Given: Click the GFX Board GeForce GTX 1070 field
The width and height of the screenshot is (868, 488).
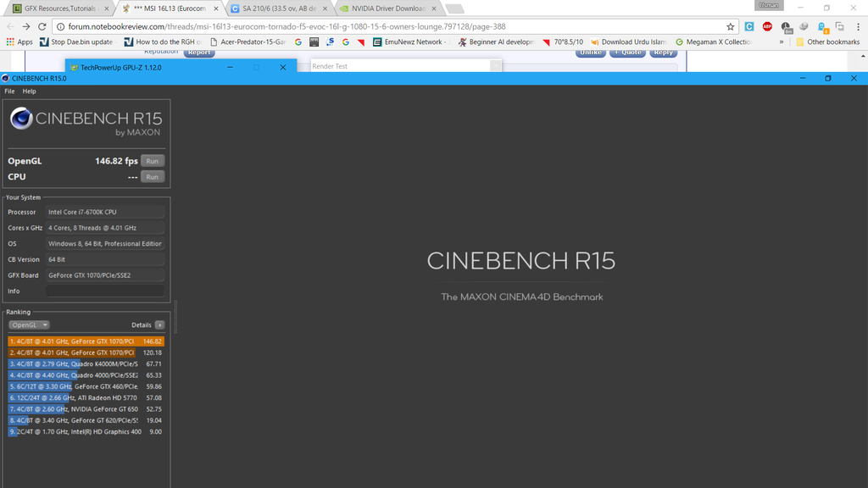Looking at the screenshot, I should click(104, 275).
